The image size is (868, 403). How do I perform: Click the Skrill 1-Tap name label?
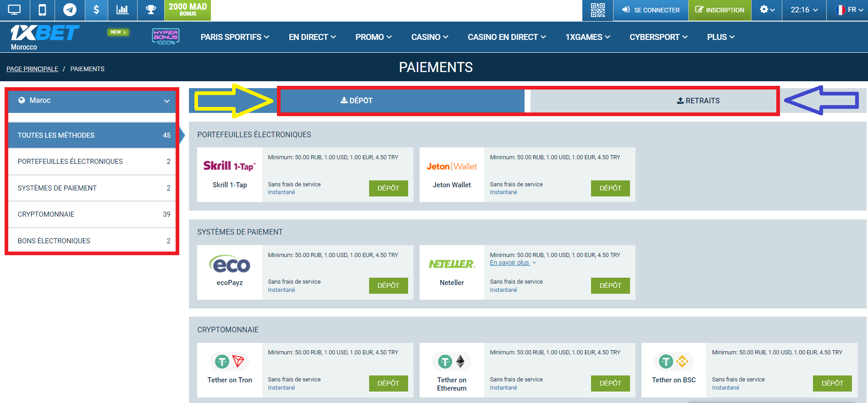point(230,185)
